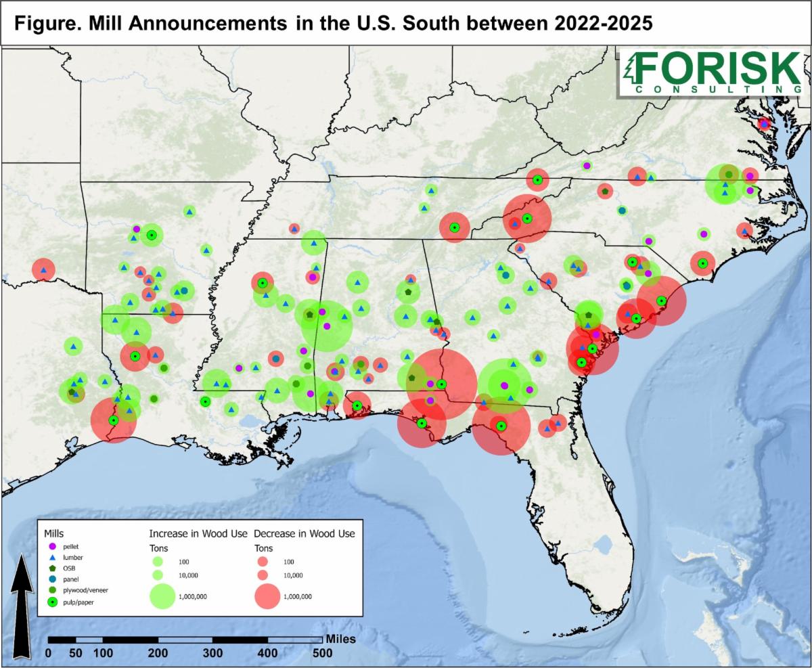This screenshot has height=668, width=812.
Task: Click the FORISK Consulting logo
Action: click(x=713, y=72)
